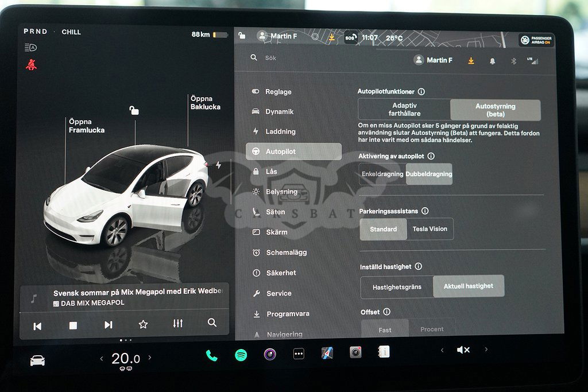This screenshot has width=588, height=392.
Task: Select Adaptiv farthållare autopilot mode
Action: (404, 110)
